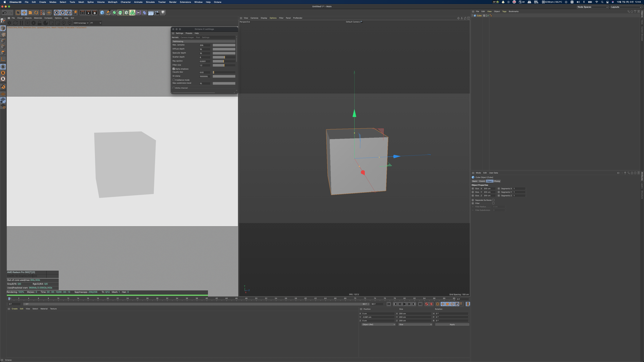Select the Live Selection arrow tool
The image size is (644, 362).
click(x=18, y=13)
